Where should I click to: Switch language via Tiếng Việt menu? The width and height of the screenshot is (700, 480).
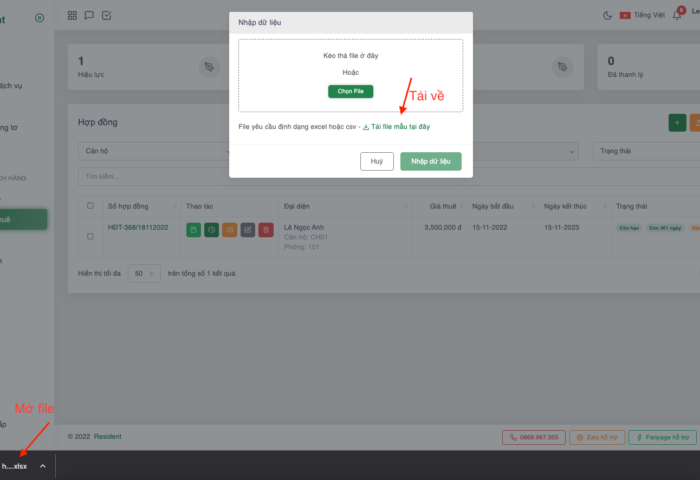pyautogui.click(x=642, y=15)
